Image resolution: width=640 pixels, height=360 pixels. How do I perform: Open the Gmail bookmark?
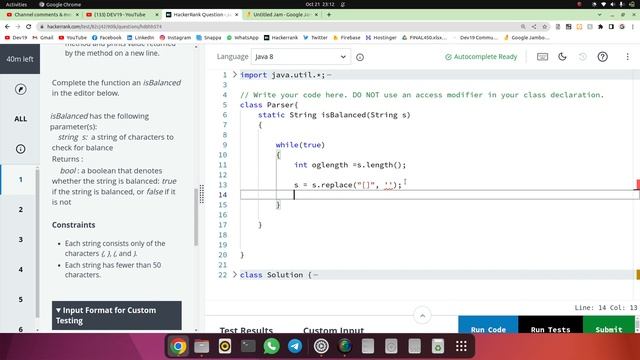(x=43, y=38)
